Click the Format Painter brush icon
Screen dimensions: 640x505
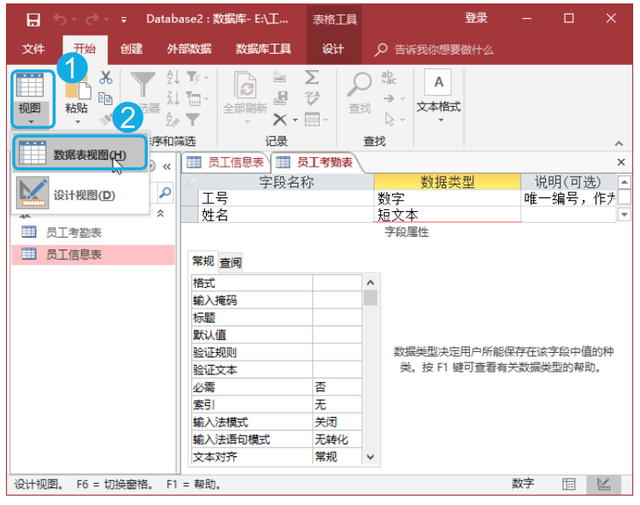coord(106,119)
